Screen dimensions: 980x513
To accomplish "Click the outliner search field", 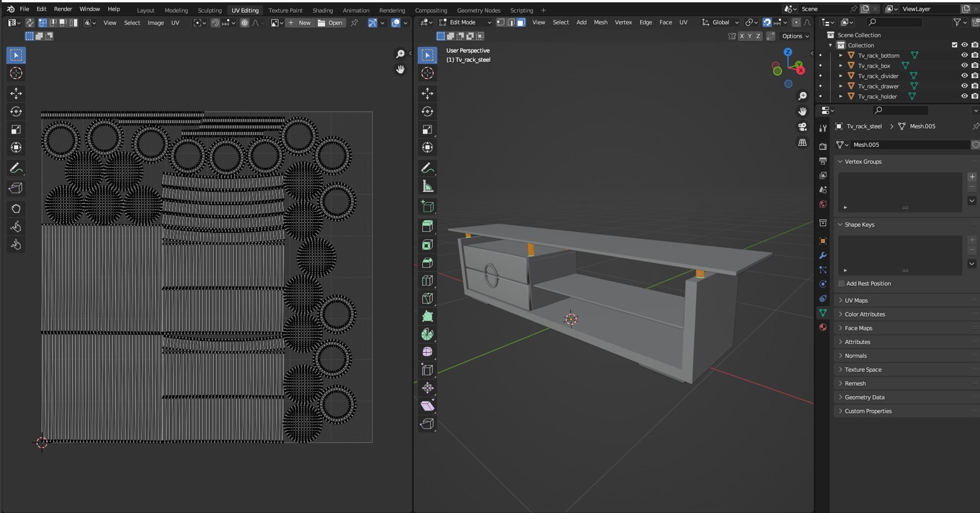I will [894, 22].
